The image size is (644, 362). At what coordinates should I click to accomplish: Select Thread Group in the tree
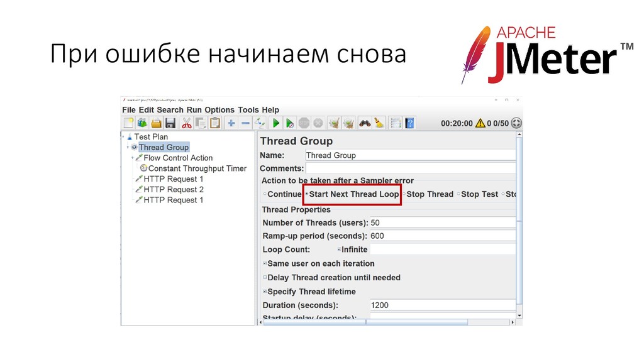tap(164, 147)
